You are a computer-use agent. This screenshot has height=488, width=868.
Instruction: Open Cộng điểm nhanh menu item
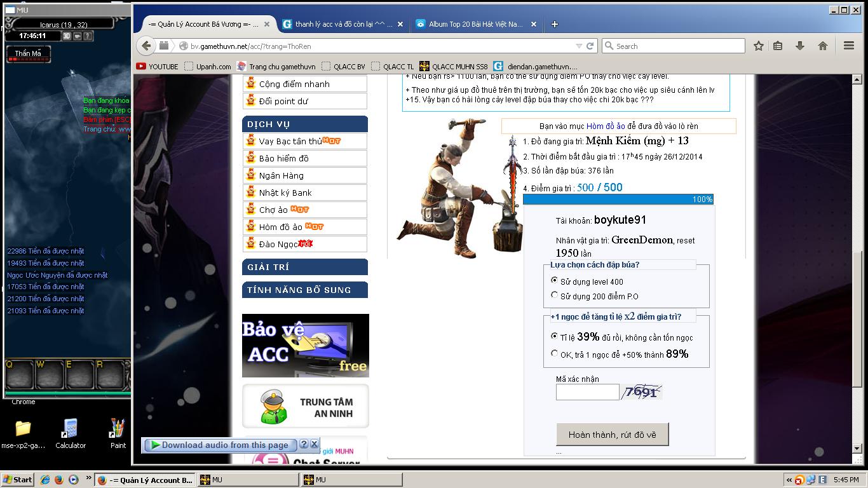(x=305, y=84)
